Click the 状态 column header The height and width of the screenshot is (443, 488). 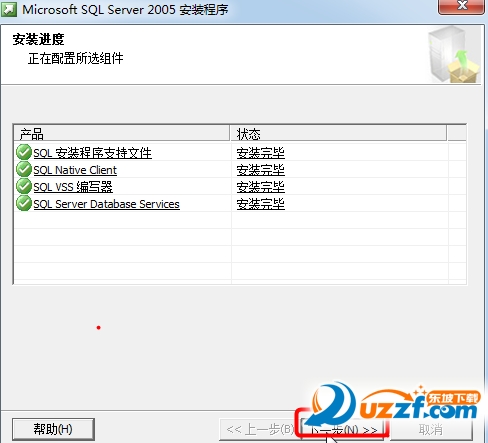338,134
